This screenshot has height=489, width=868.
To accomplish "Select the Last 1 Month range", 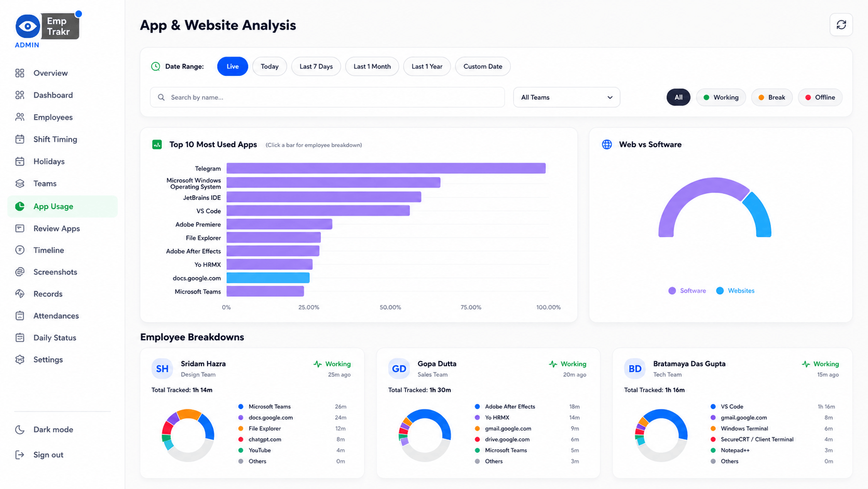I will click(x=372, y=67).
